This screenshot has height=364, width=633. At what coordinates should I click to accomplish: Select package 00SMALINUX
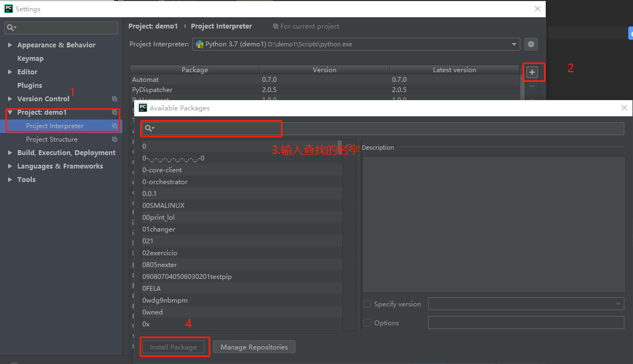pyautogui.click(x=242, y=205)
